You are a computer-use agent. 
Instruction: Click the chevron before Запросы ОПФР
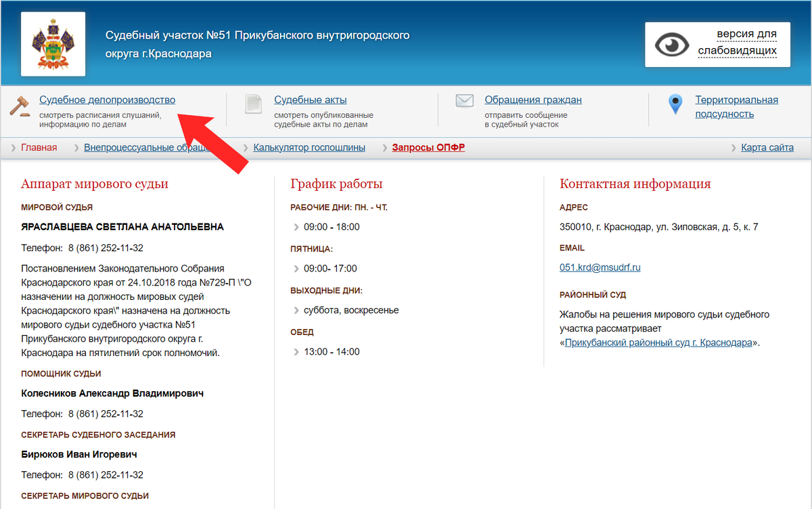[x=385, y=148]
